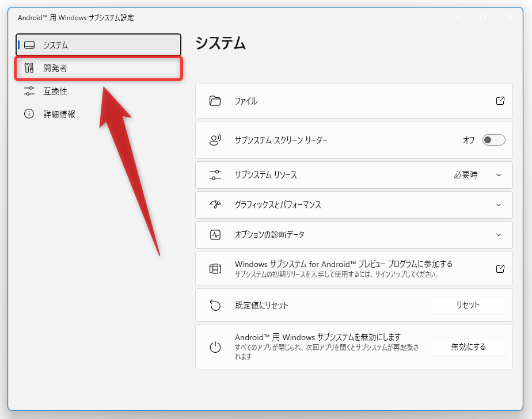Open the 開発者 sidebar section
532x419 pixels.
pos(98,68)
